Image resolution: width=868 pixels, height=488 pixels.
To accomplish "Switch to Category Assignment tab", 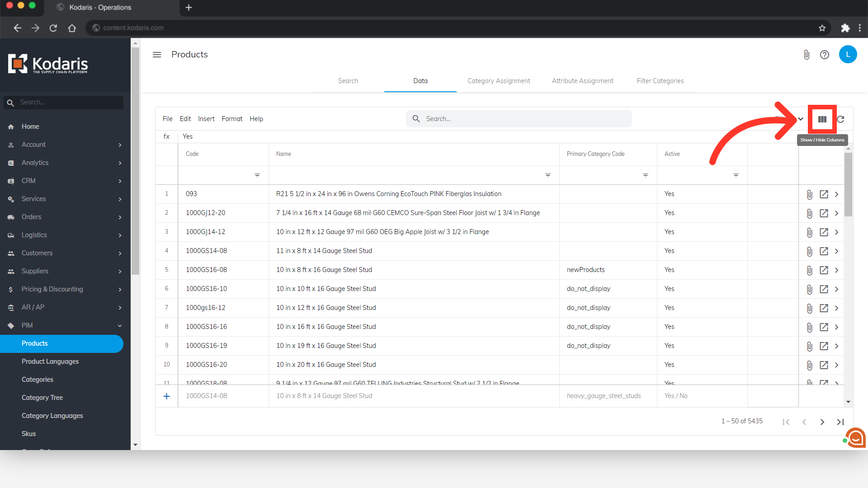I will [x=499, y=81].
